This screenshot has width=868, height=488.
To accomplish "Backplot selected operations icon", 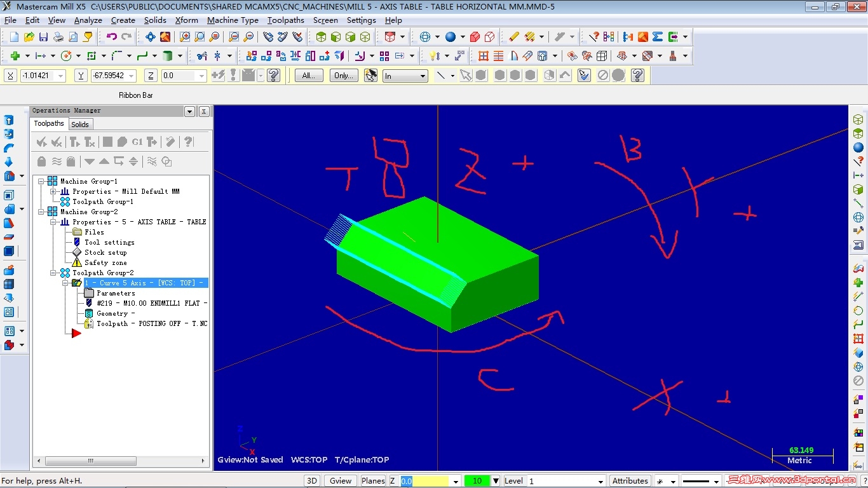I will (107, 142).
